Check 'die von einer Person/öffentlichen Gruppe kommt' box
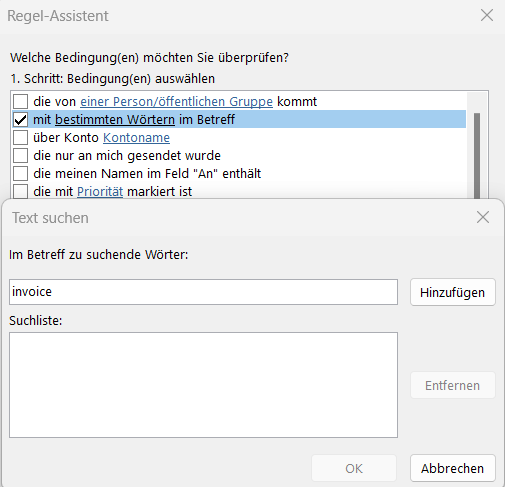Screen dimensions: 505x487 pyautogui.click(x=20, y=101)
